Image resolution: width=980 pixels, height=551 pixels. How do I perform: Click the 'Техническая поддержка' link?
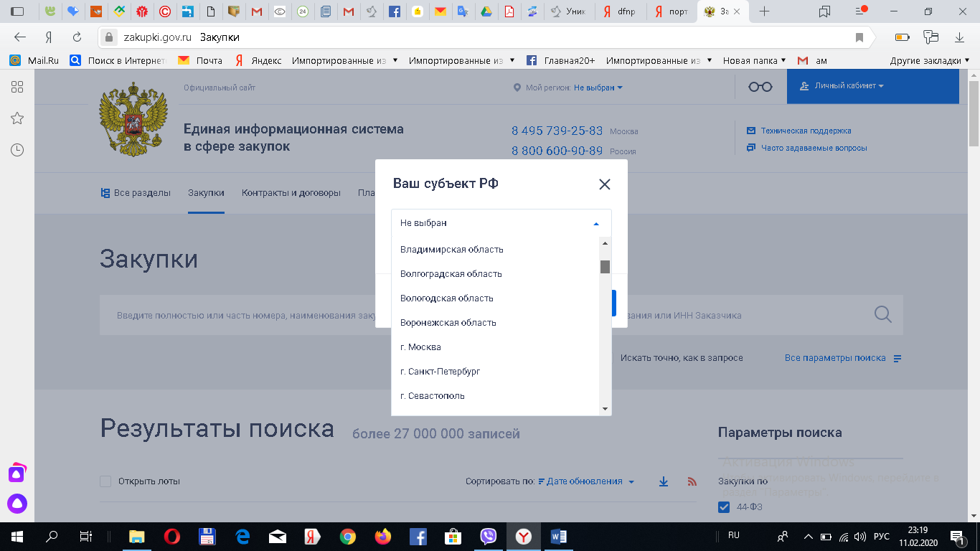pos(806,131)
